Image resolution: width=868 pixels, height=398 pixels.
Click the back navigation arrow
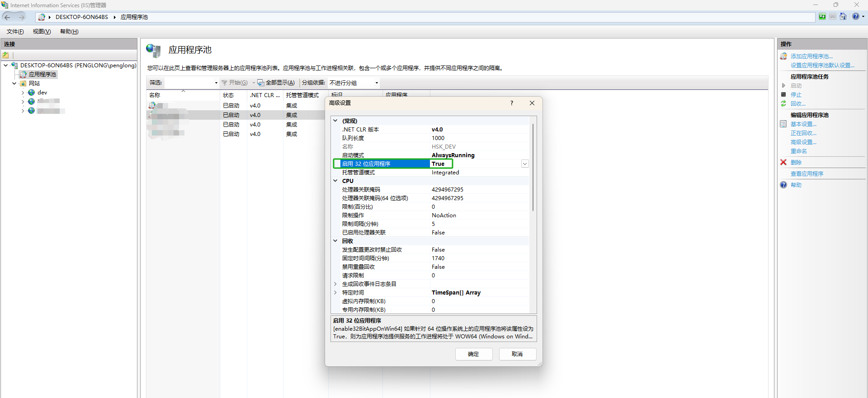coord(7,17)
